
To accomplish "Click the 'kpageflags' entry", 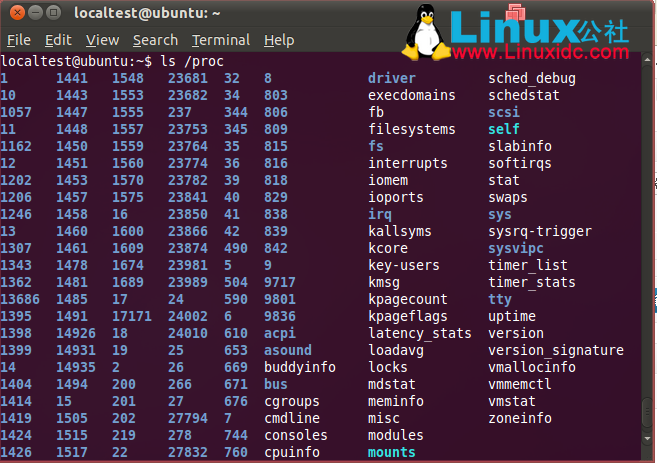I will (407, 316).
